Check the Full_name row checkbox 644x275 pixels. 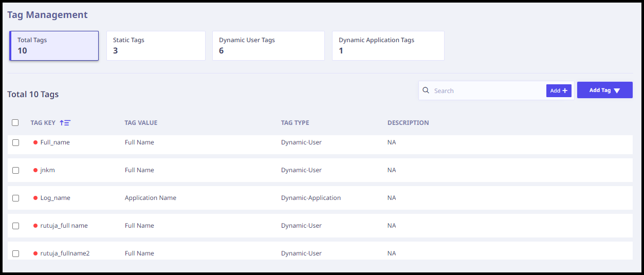(x=15, y=142)
